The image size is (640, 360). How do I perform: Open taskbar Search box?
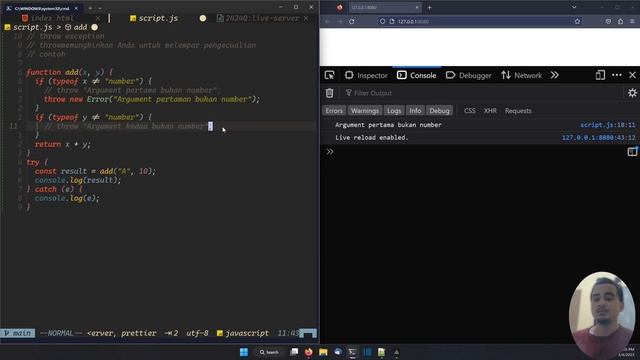(269, 352)
